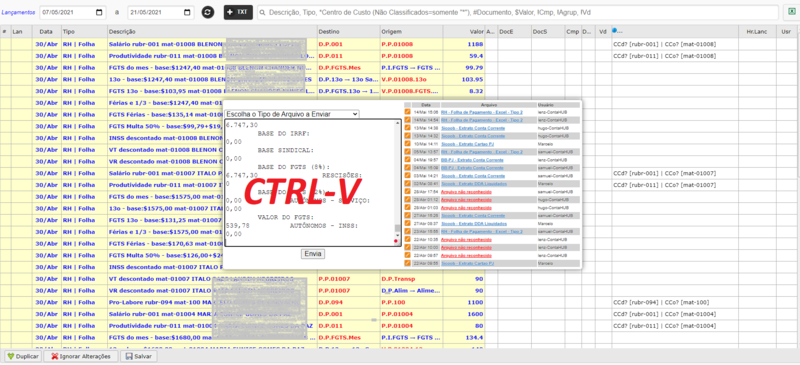
Task: Click orange edit icon for 14/Mai 15:06 upload
Action: pyautogui.click(x=408, y=112)
